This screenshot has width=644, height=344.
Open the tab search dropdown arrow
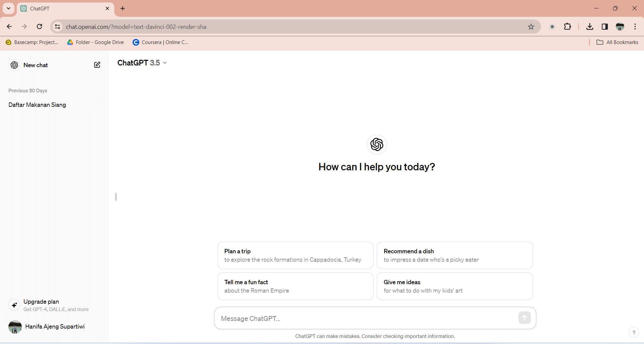(x=9, y=8)
